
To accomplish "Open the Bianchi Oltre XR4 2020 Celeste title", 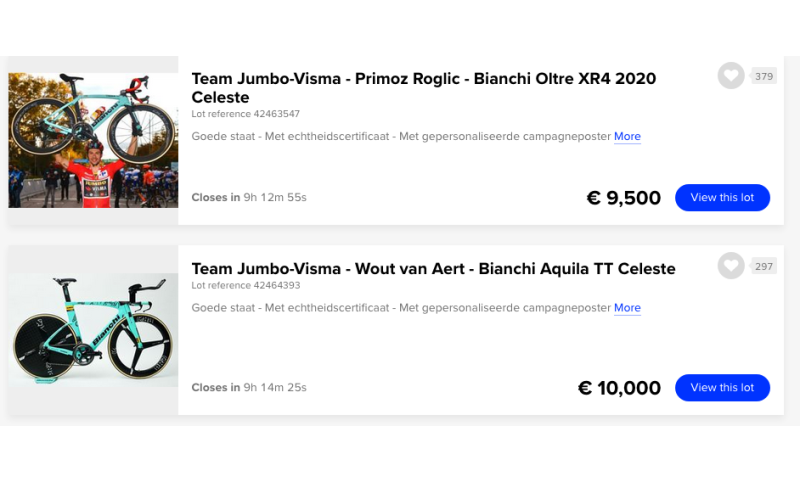I will point(423,88).
